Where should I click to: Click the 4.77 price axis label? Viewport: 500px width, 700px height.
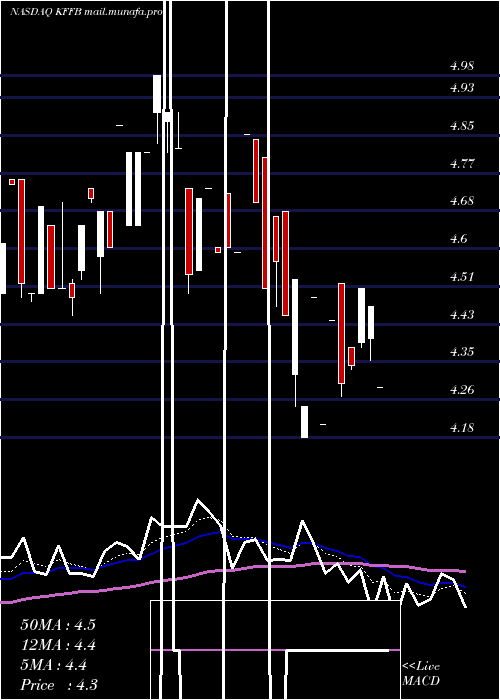(x=462, y=163)
